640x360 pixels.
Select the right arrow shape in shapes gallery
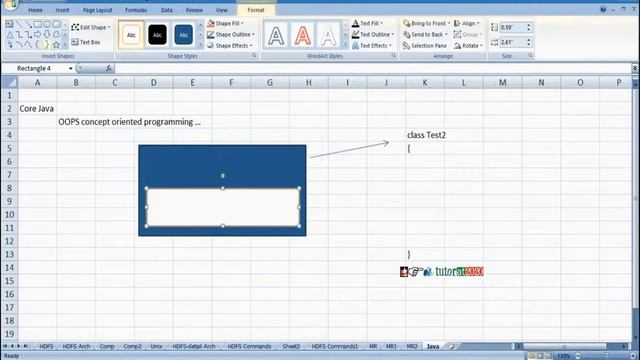click(x=38, y=35)
